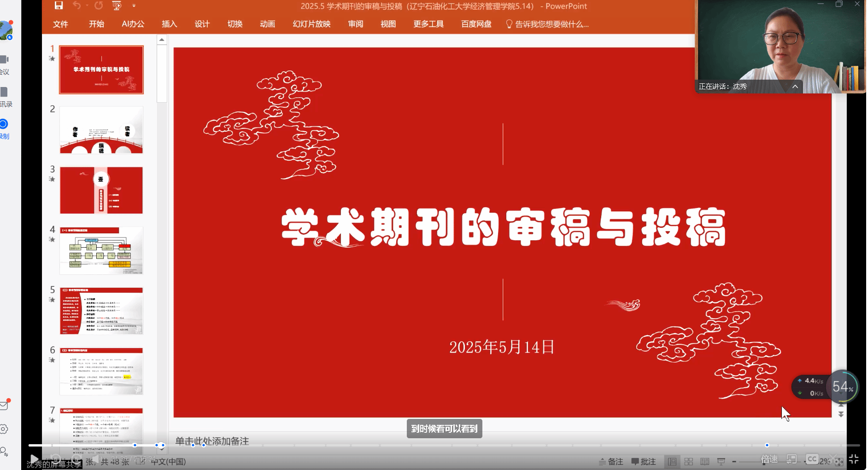868x470 pixels.
Task: Switch to the 开始 ribbon tab
Action: 96,24
